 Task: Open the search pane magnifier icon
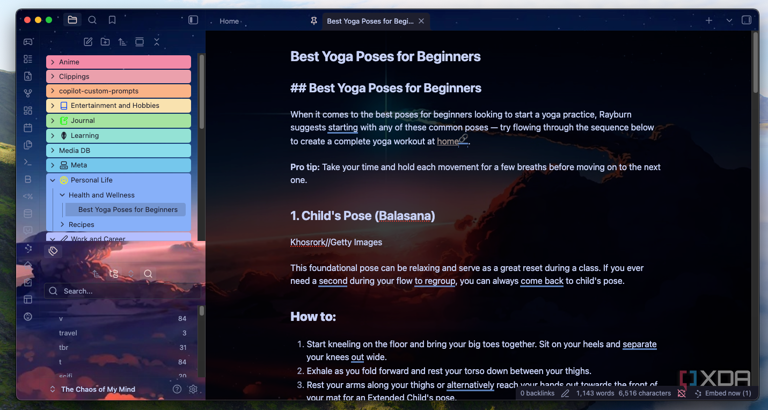[x=92, y=20]
